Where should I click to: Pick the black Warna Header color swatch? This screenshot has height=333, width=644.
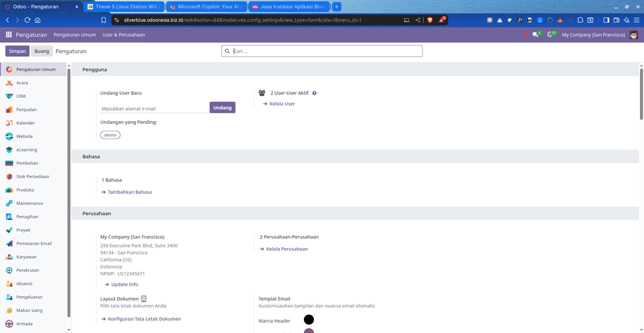[x=309, y=320]
